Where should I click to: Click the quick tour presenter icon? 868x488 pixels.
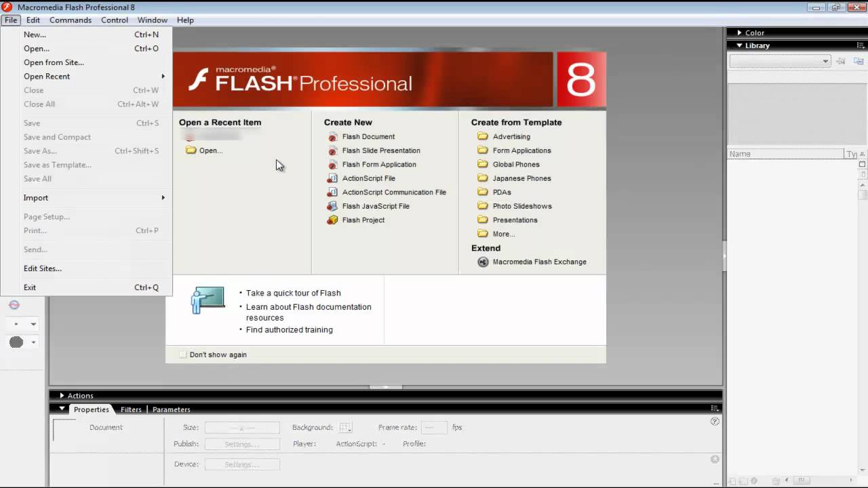pyautogui.click(x=208, y=300)
